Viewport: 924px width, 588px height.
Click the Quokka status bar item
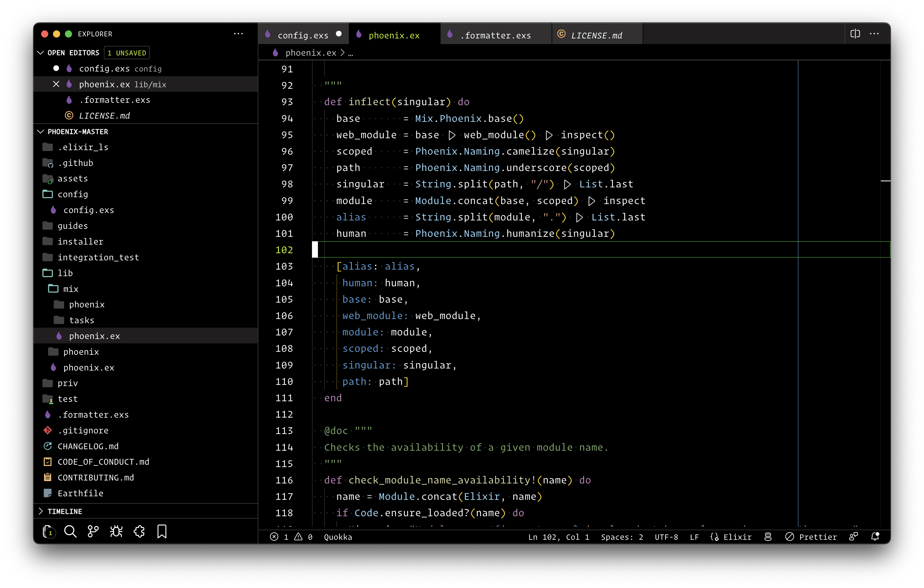[338, 537]
